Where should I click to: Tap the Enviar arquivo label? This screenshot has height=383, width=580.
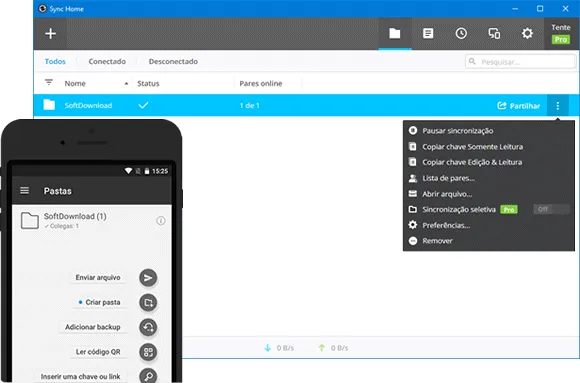point(98,278)
